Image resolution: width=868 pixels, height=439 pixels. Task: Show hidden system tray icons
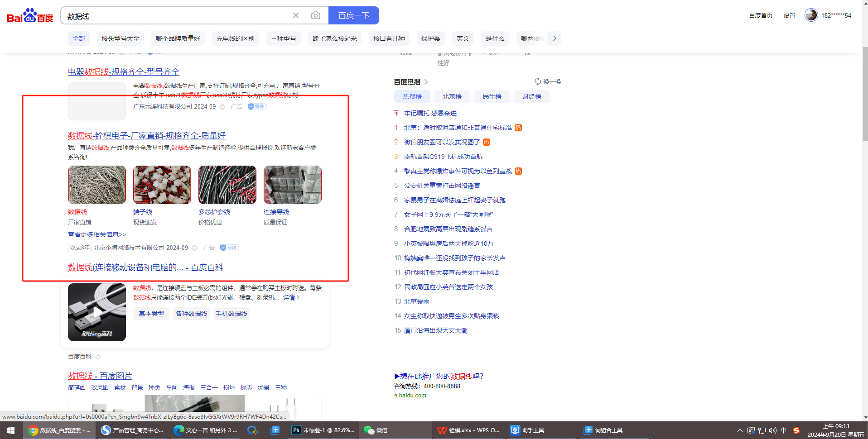click(740, 430)
